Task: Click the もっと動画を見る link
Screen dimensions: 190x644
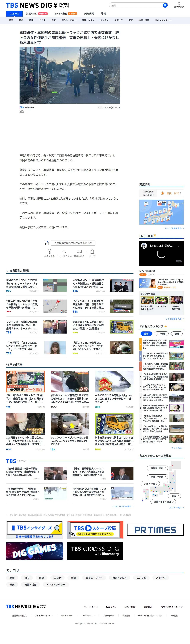Action: [174, 319]
